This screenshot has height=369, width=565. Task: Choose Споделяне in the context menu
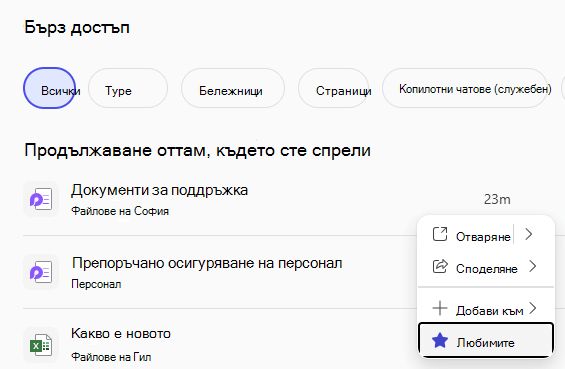(x=486, y=268)
